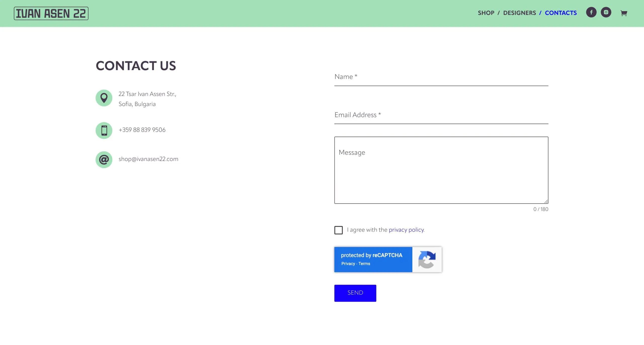Open the Facebook page icon
Image resolution: width=644 pixels, height=345 pixels.
(591, 12)
